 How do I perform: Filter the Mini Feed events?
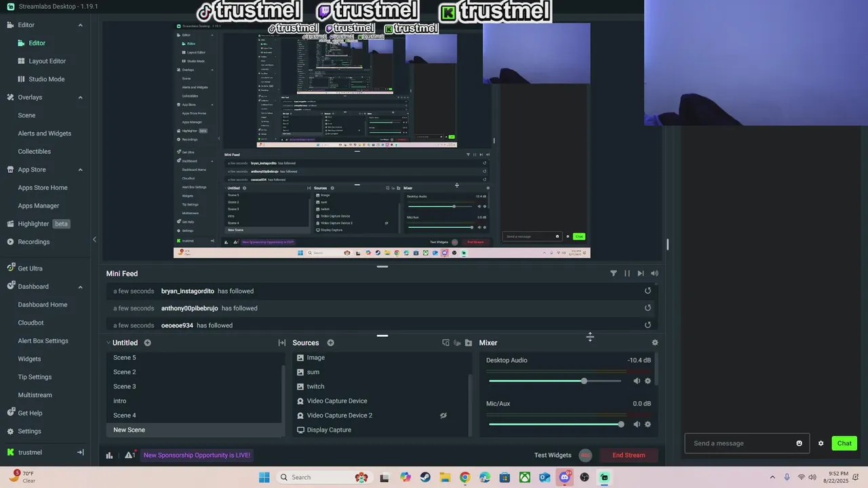[x=614, y=274]
